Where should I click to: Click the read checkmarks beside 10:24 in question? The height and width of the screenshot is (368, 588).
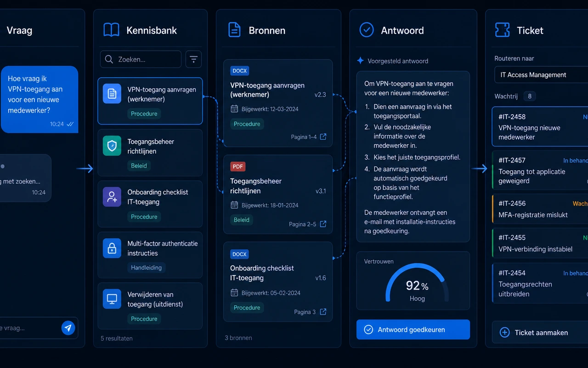tap(70, 124)
